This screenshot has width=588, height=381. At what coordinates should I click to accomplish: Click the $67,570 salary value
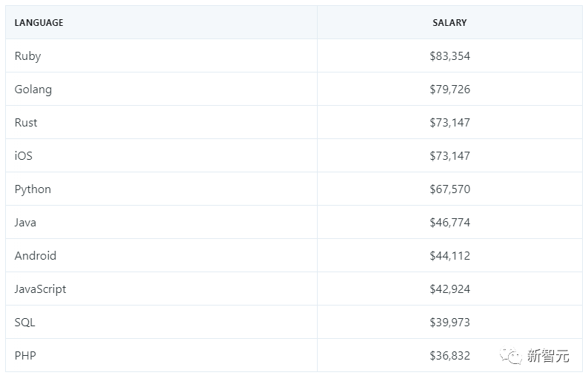click(x=450, y=189)
